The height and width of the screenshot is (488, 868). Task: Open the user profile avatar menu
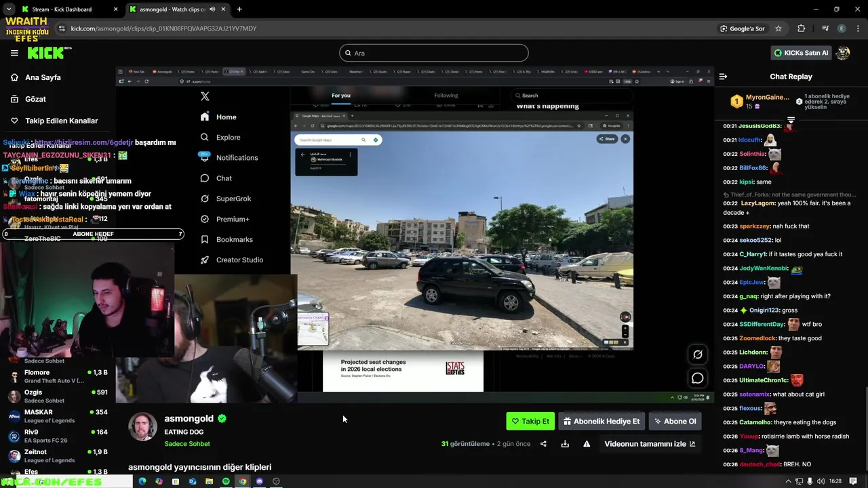click(843, 53)
